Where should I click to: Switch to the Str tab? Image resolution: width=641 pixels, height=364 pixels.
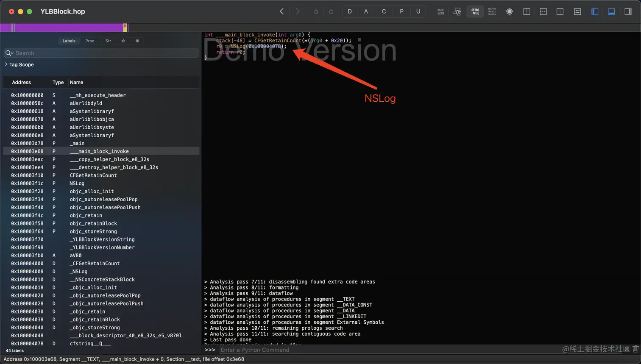108,41
